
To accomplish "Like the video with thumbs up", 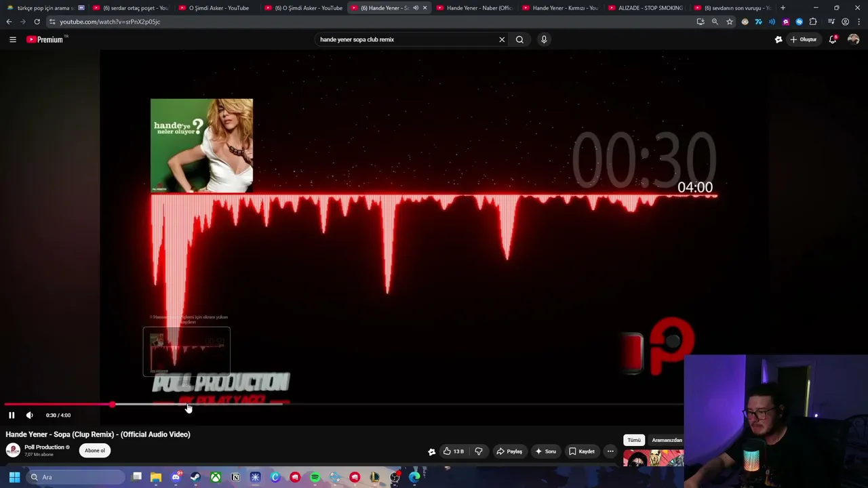I will pos(454,451).
